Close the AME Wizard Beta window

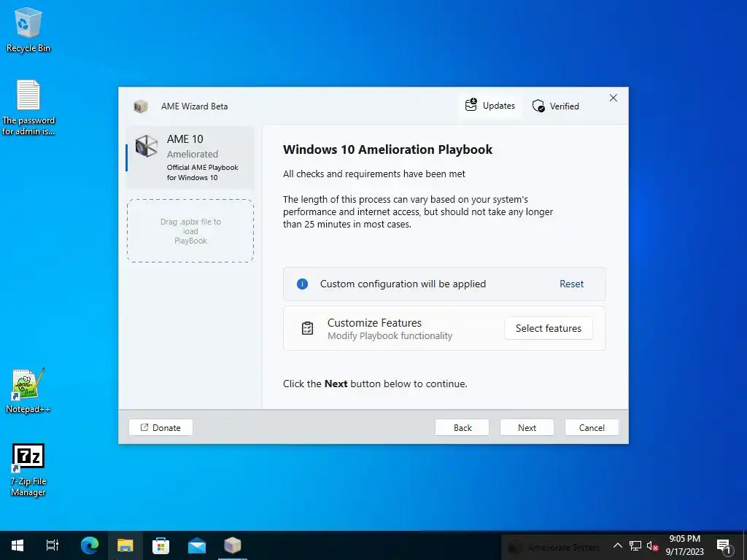pos(613,98)
